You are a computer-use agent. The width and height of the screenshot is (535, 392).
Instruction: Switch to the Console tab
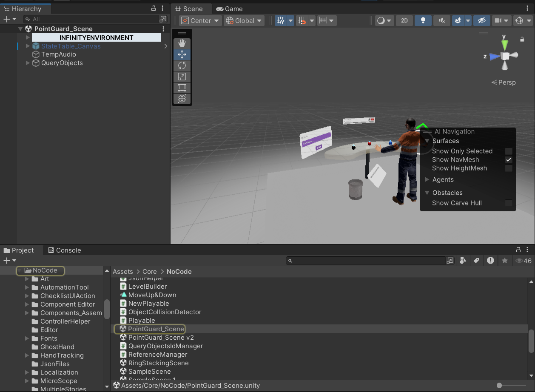tap(65, 250)
